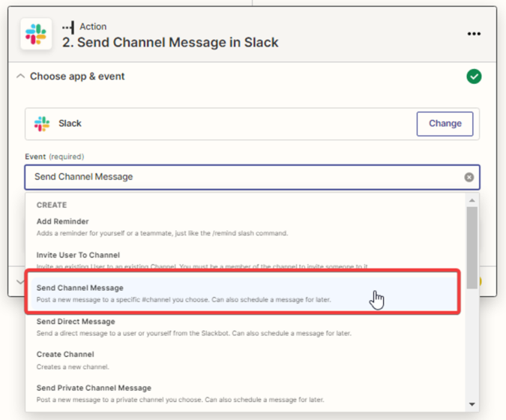Click the dropdown scrollbar thumb
Viewport: 506px width, 420px height.
coord(472,247)
